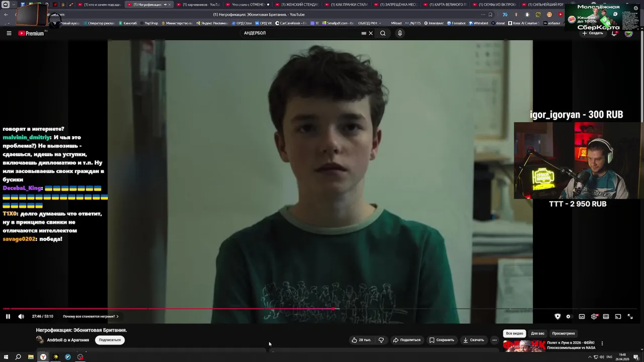Open the Fossabot bookmark
This screenshot has height=362, width=644.
pyautogui.click(x=456, y=23)
